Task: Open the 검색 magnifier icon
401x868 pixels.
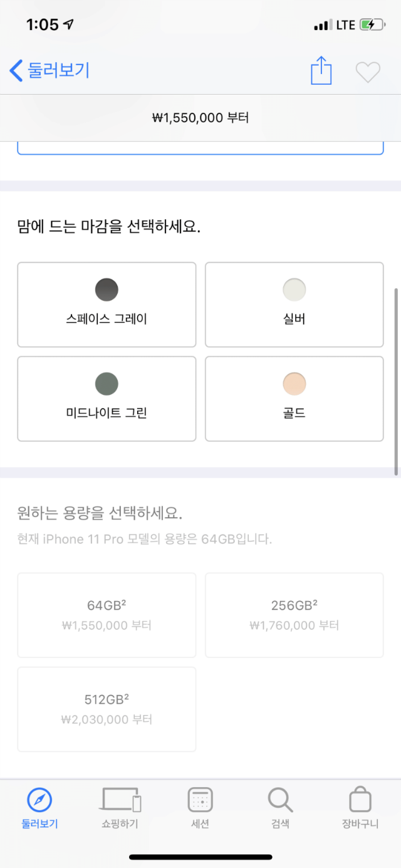Action: (279, 800)
